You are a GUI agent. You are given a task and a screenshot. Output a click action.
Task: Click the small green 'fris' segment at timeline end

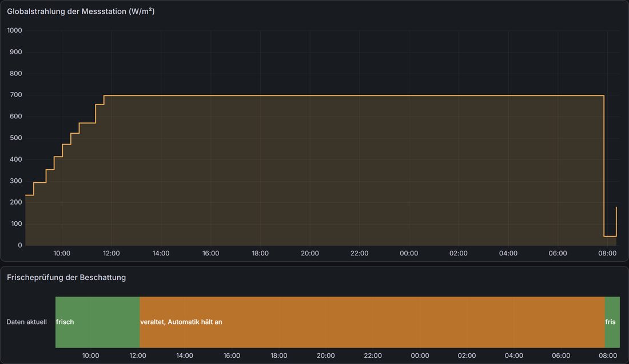[x=612, y=322]
